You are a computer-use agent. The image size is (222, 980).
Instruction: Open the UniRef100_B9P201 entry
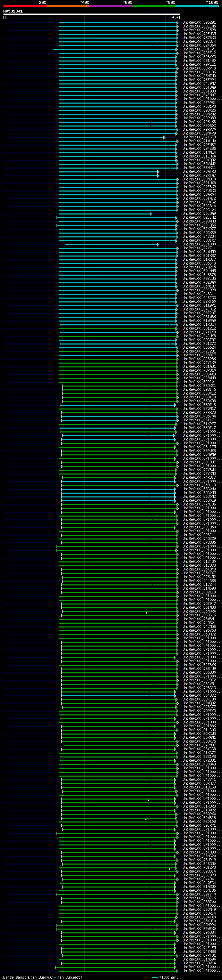tap(199, 382)
